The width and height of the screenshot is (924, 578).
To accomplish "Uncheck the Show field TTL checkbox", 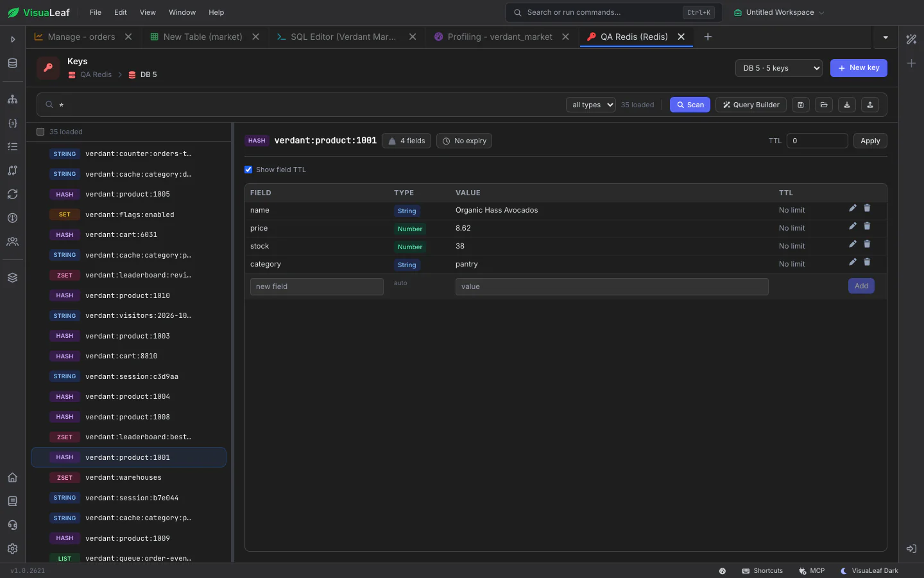I will coord(248,170).
